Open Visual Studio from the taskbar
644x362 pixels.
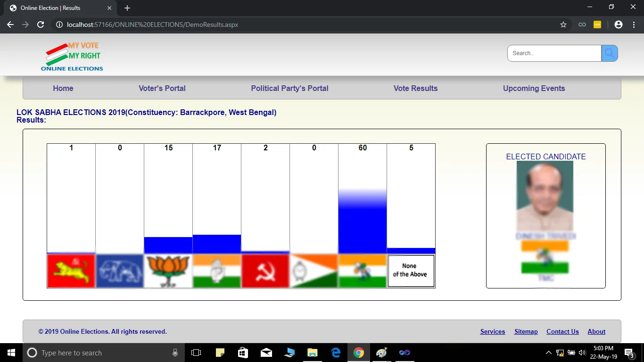click(x=405, y=353)
